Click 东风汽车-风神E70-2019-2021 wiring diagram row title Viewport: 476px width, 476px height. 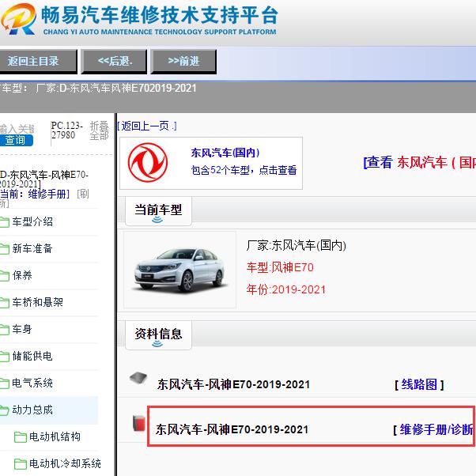(233, 385)
